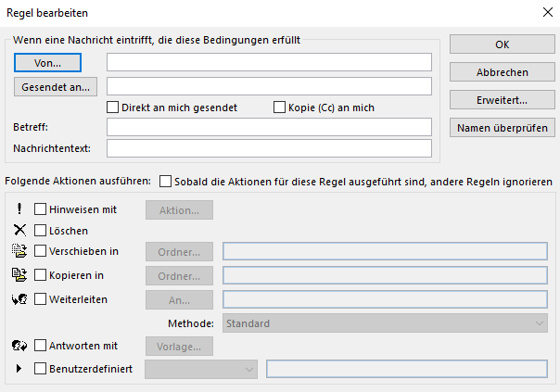Click the Verschieben in move icon
The image size is (560, 392).
coord(19,250)
